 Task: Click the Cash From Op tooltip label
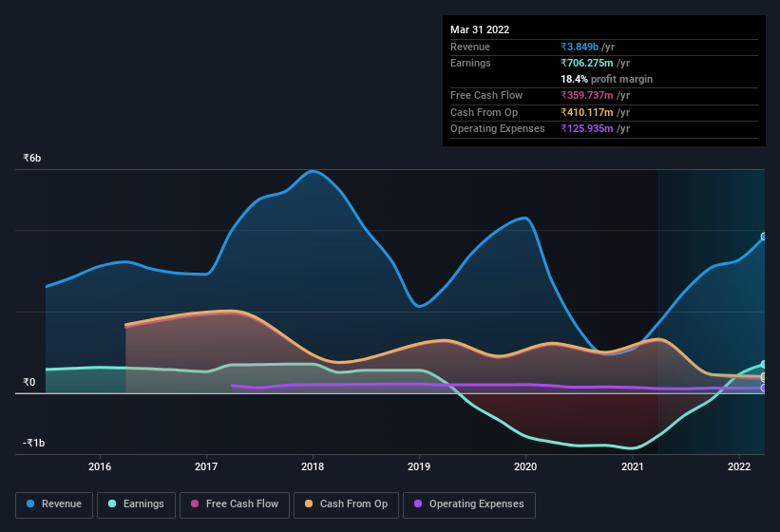click(484, 112)
